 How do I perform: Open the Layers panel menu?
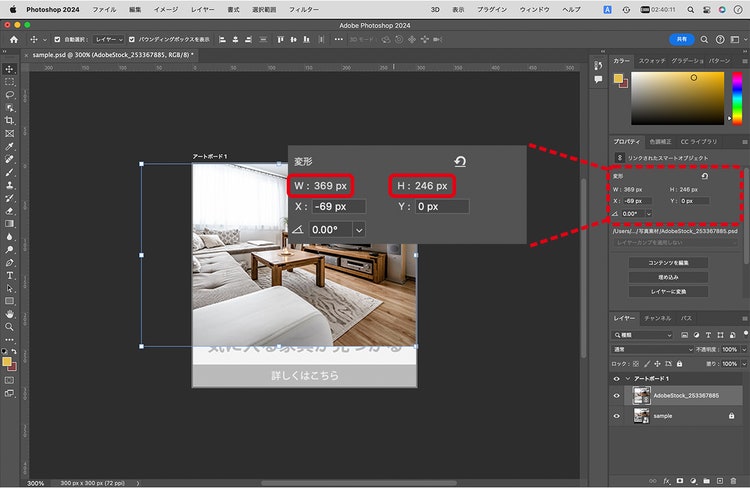pos(745,318)
